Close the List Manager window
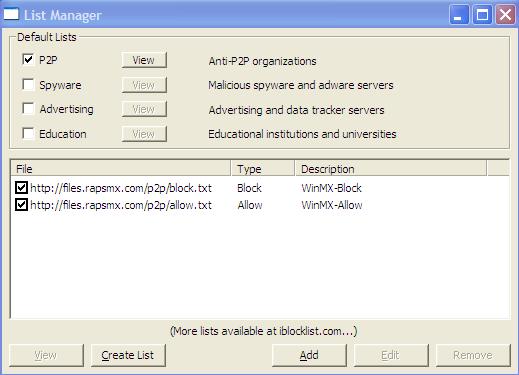The width and height of the screenshot is (519, 375). [505, 15]
